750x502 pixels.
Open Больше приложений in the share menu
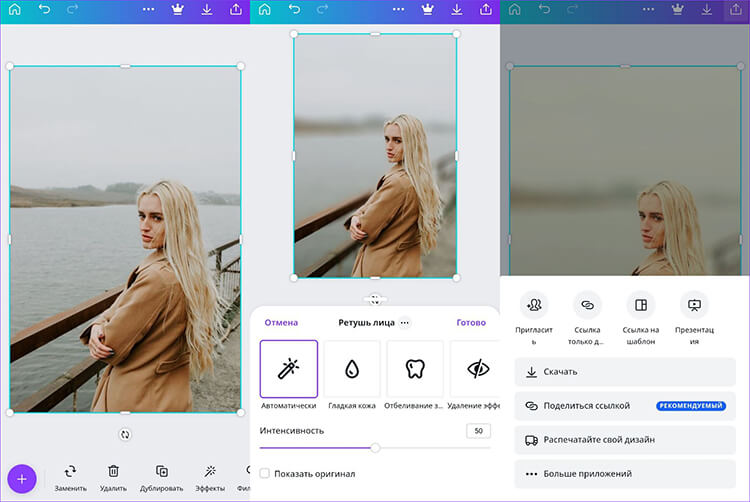[625, 474]
